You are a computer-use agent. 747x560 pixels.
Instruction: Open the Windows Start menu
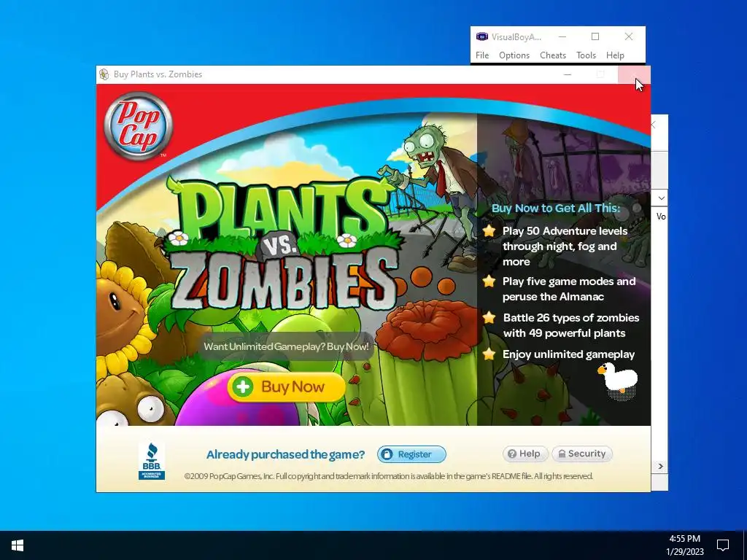(x=18, y=545)
